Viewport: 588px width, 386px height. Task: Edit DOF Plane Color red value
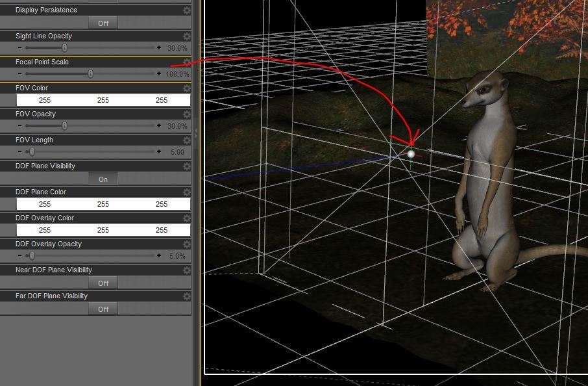[x=45, y=204]
